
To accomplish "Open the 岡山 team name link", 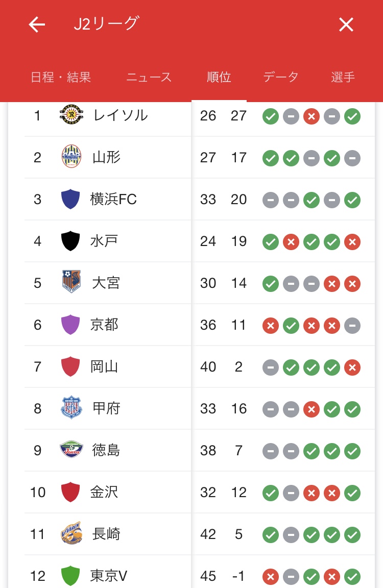I will pos(104,366).
